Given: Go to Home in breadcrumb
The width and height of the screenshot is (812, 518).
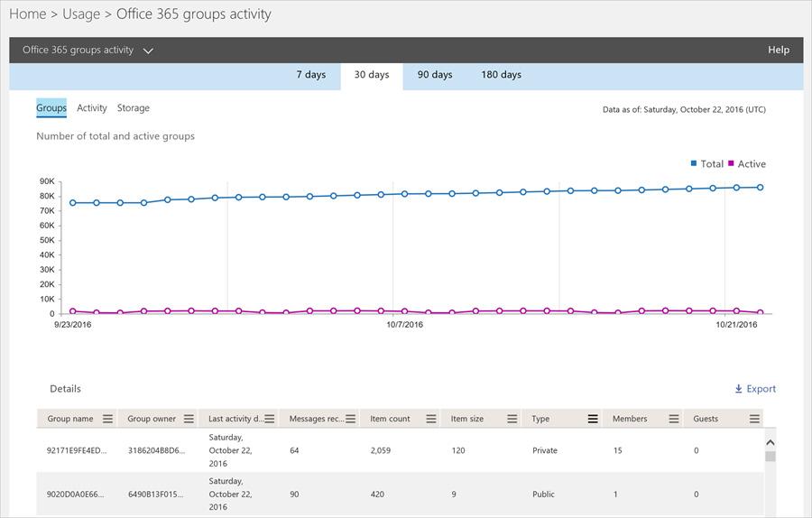Looking at the screenshot, I should tap(28, 14).
